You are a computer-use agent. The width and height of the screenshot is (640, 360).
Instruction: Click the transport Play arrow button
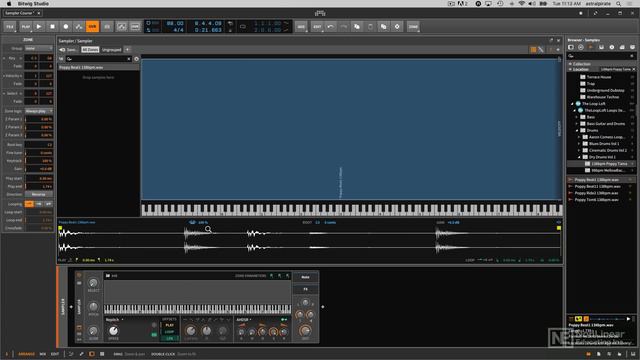click(39, 27)
